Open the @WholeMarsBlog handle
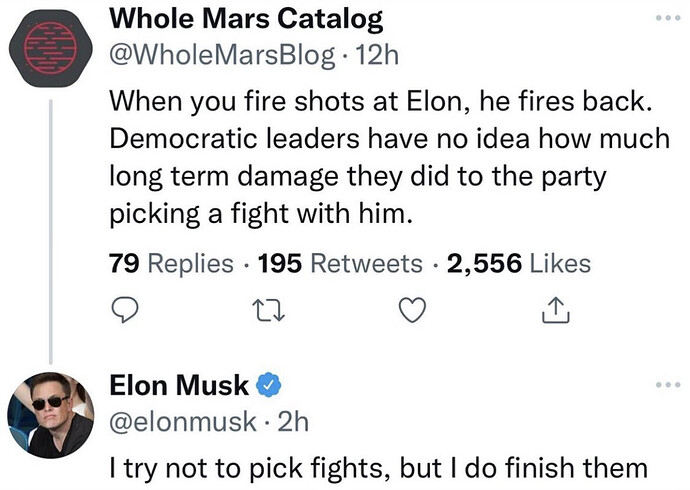 pyautogui.click(x=222, y=56)
